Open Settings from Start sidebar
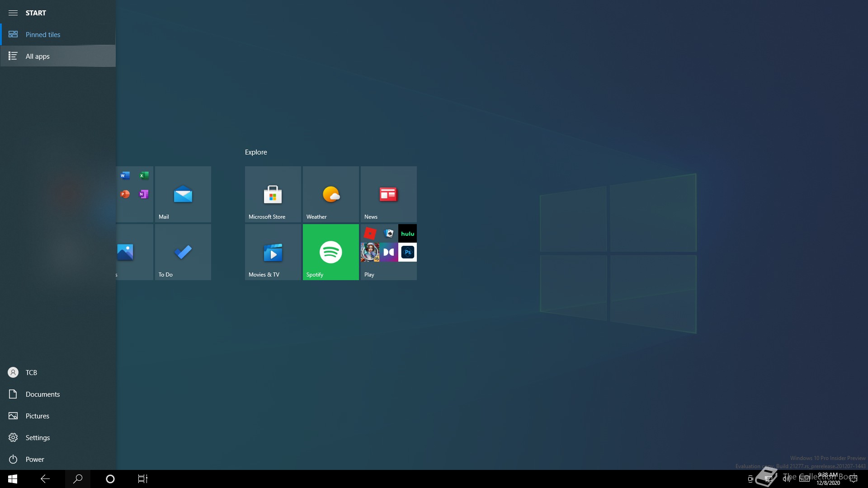The image size is (868, 488). point(38,437)
